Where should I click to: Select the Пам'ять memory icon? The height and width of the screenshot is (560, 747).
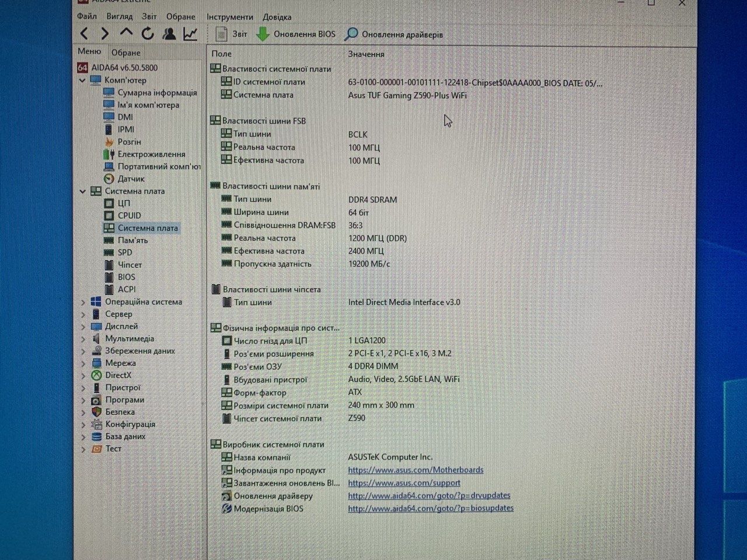tap(109, 240)
